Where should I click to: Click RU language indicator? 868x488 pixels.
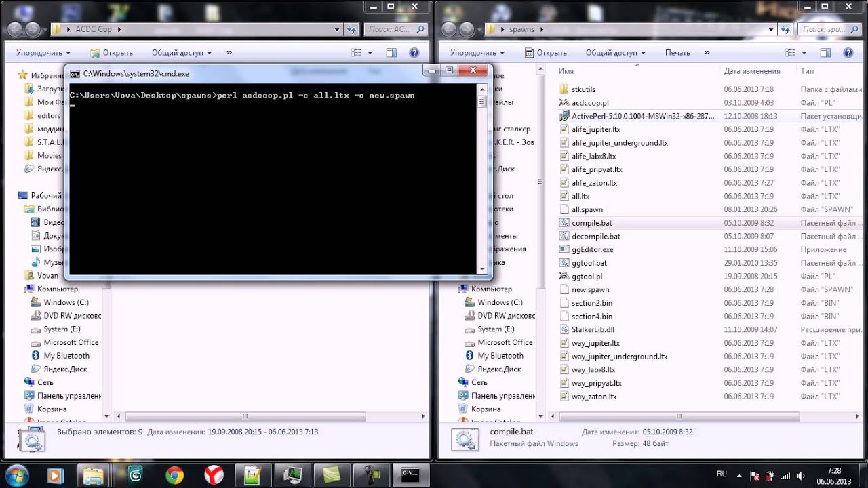(x=722, y=474)
